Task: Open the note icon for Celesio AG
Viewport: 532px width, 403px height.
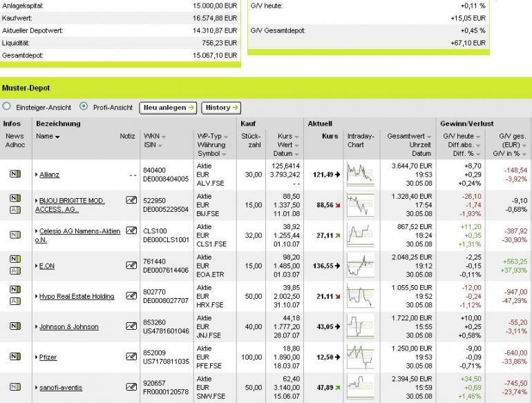Action: pyautogui.click(x=131, y=230)
